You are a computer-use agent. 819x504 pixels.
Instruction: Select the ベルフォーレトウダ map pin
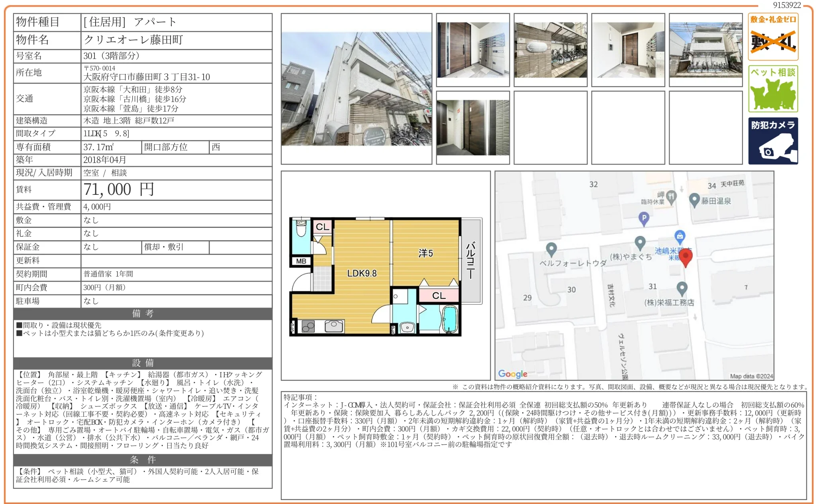click(552, 249)
